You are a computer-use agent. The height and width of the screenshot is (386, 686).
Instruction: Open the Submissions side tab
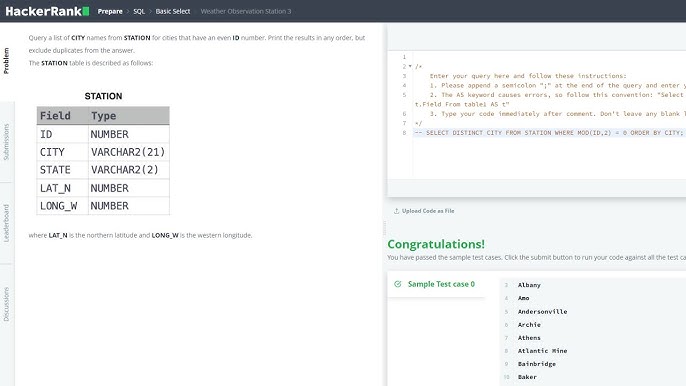(7, 142)
